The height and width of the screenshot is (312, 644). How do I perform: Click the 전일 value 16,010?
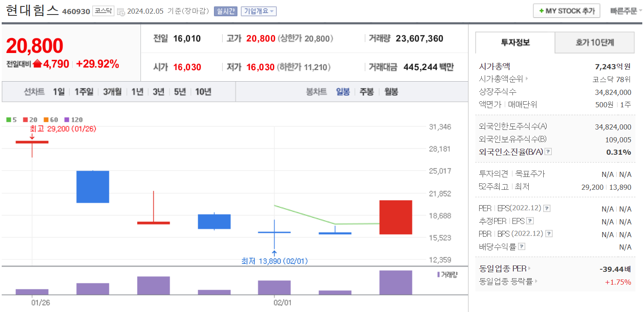(x=187, y=38)
